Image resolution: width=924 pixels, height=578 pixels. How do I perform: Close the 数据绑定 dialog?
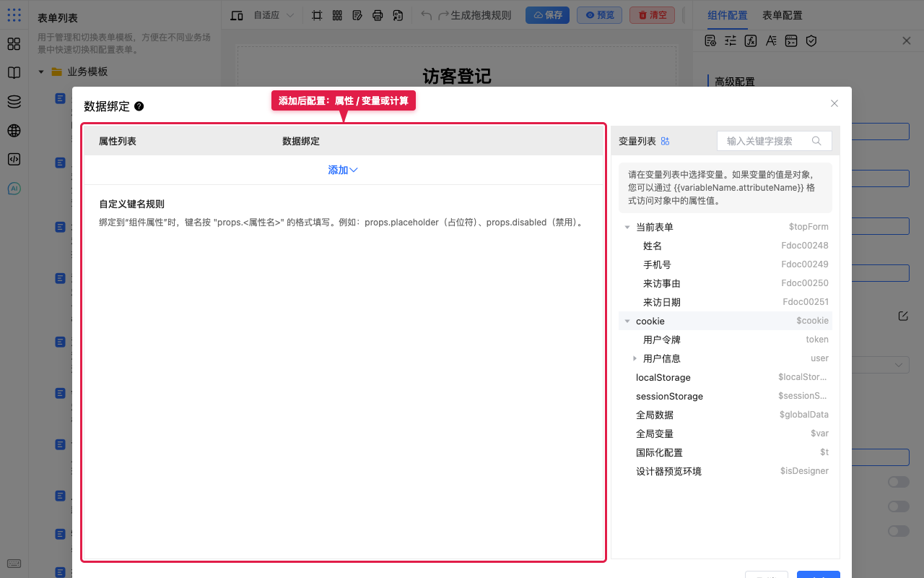(834, 103)
